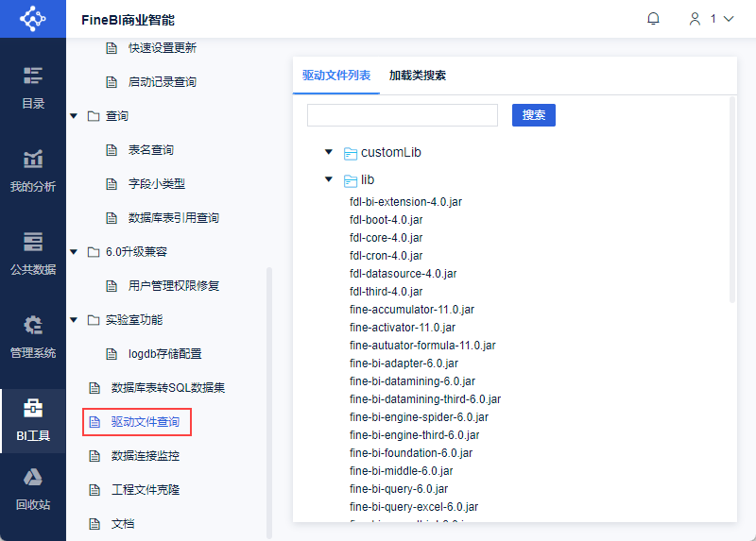Open 用户管理权限修复 page

tap(174, 286)
